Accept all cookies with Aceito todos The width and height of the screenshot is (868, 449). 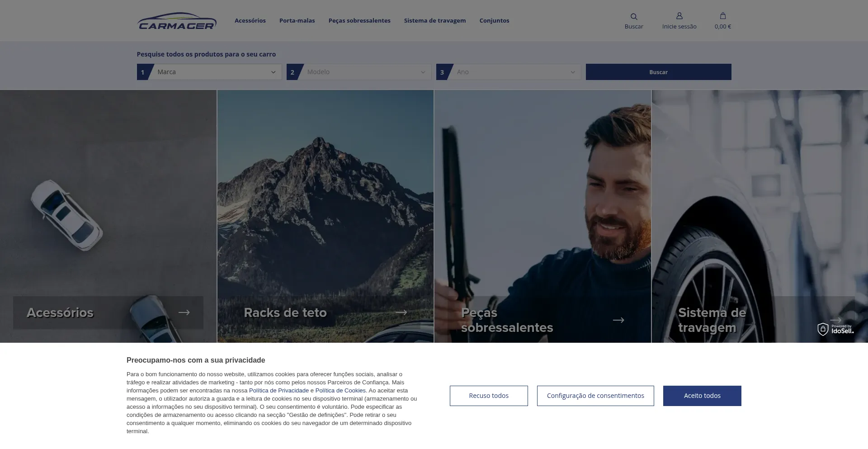coord(702,396)
